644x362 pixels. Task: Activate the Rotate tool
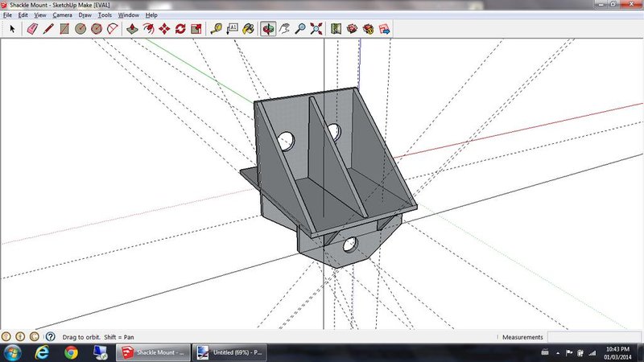[x=180, y=29]
